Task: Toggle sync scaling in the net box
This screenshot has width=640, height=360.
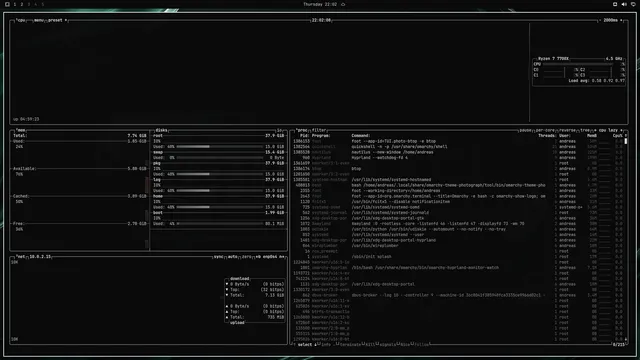Action: coord(219,257)
